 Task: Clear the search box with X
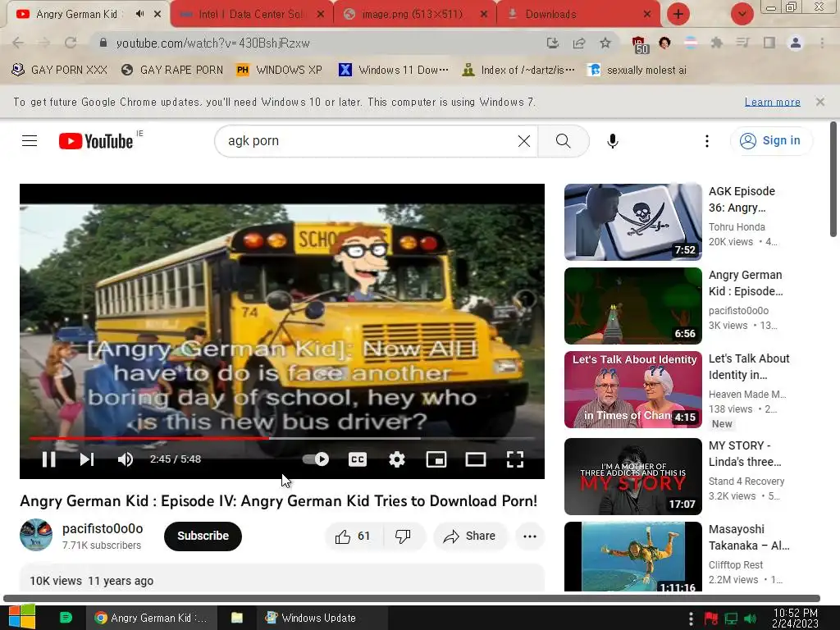click(524, 141)
